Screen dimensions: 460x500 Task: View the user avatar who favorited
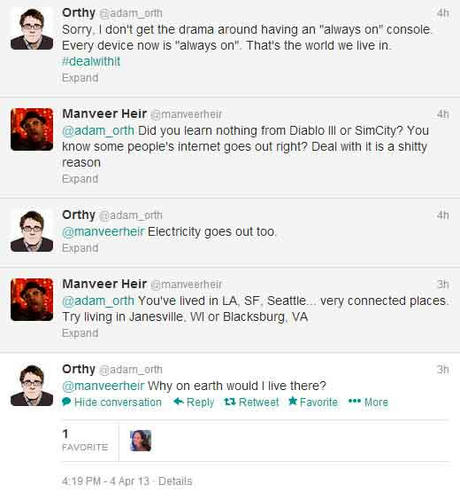[140, 441]
